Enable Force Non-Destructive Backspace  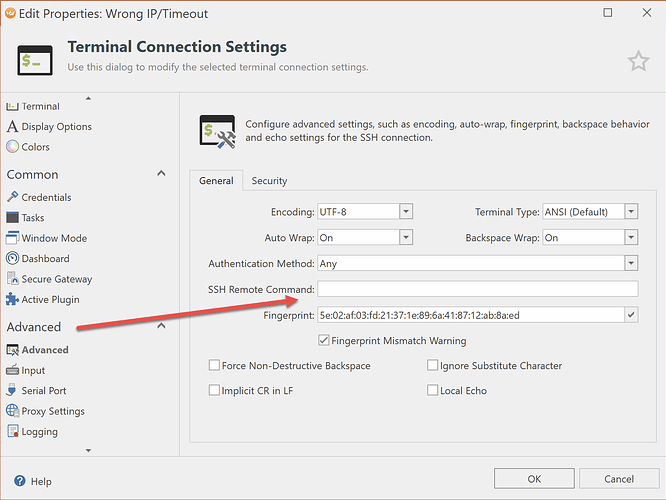click(215, 366)
